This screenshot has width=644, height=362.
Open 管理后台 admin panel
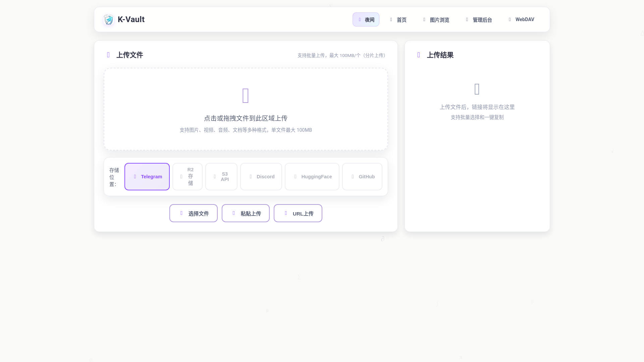coord(479,19)
